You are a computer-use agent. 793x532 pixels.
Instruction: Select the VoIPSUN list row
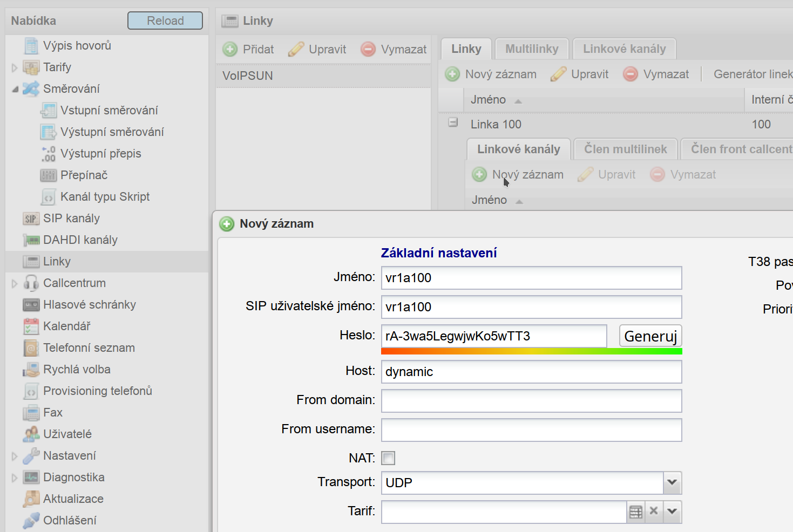(x=323, y=76)
